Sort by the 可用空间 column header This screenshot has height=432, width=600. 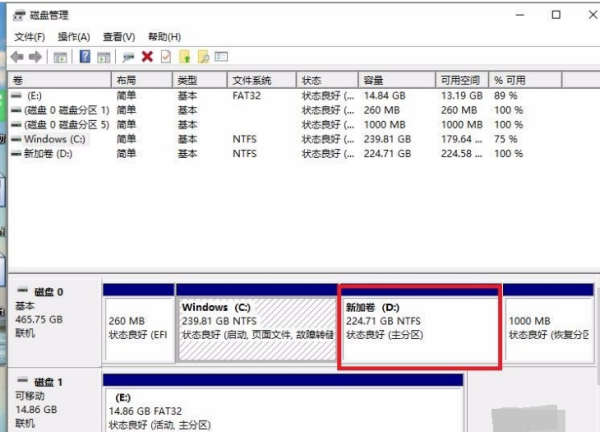[x=462, y=80]
